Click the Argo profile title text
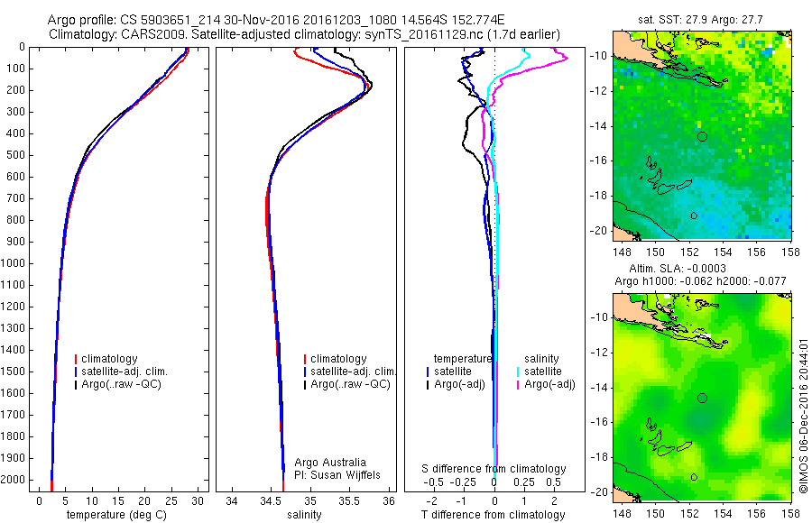This screenshot has height=523, width=812. (x=276, y=20)
